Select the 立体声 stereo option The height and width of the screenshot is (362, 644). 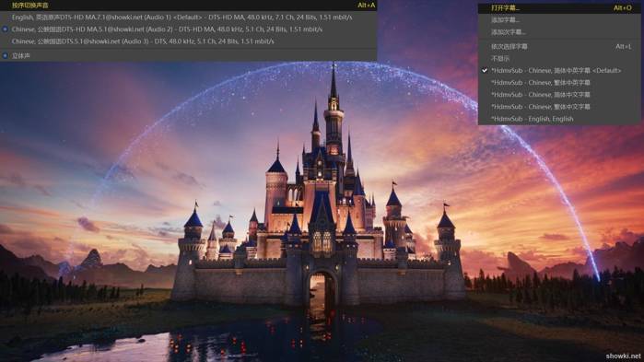click(x=189, y=55)
